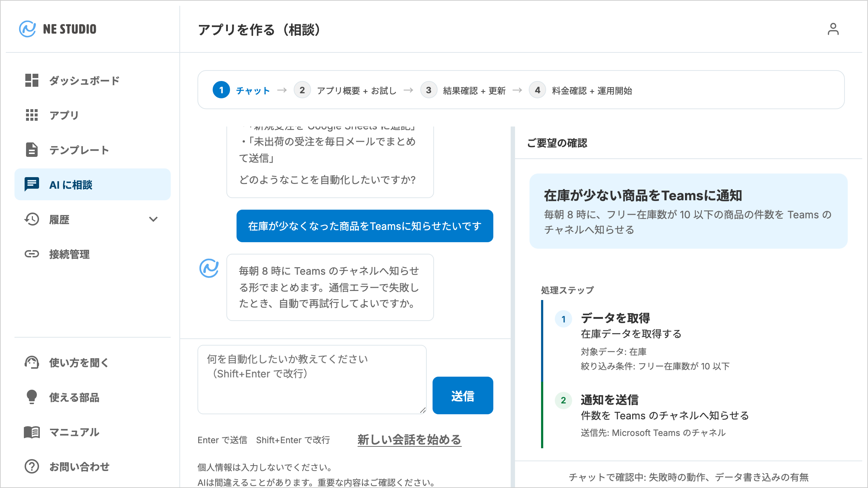868x488 pixels.
Task: Open 接続管理 in the sidebar
Action: [x=93, y=254]
